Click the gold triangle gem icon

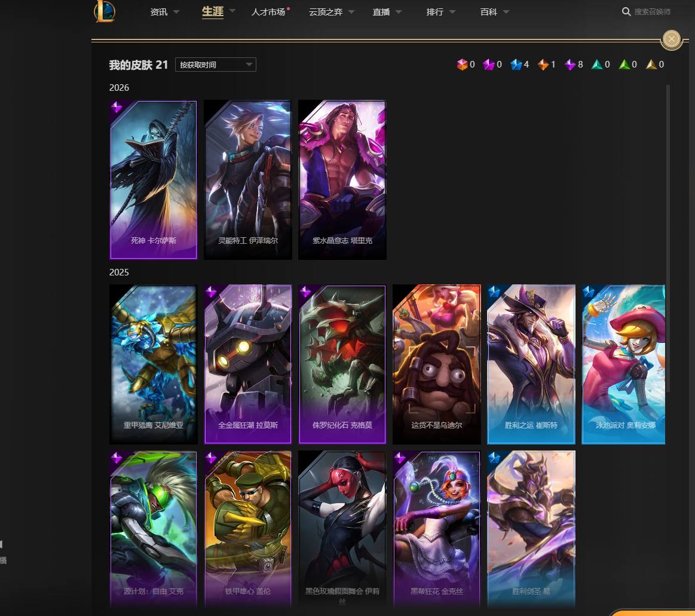pos(651,65)
